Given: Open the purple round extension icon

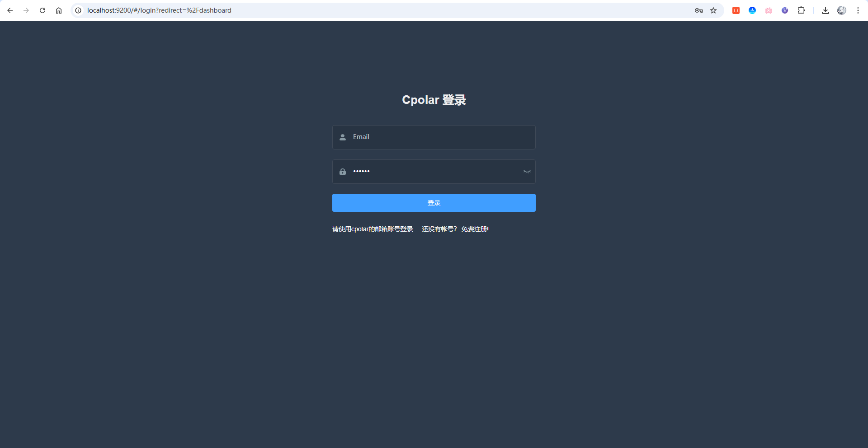Looking at the screenshot, I should point(785,10).
